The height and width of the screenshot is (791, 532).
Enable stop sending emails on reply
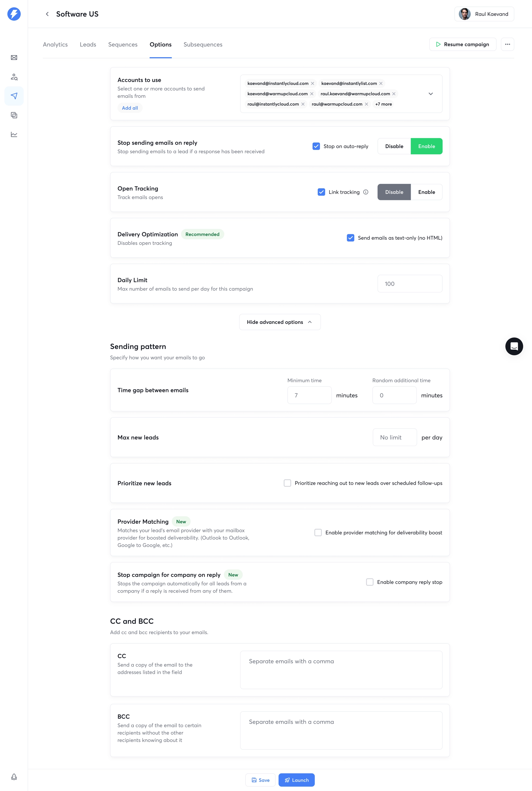pos(427,146)
